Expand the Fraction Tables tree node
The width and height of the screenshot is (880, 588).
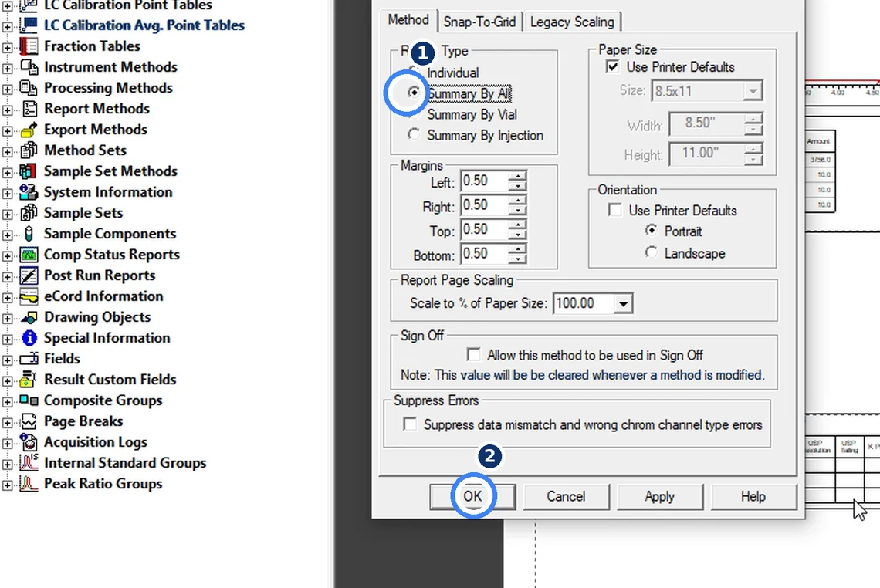7,48
